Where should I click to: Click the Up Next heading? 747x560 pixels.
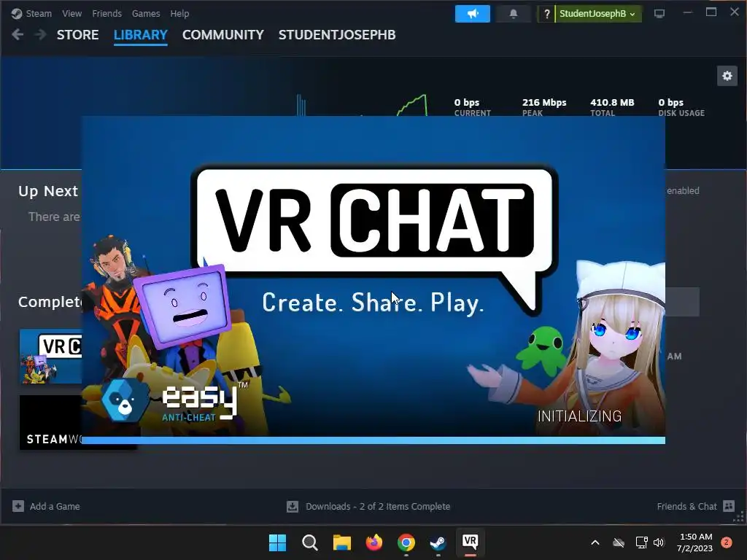point(48,191)
